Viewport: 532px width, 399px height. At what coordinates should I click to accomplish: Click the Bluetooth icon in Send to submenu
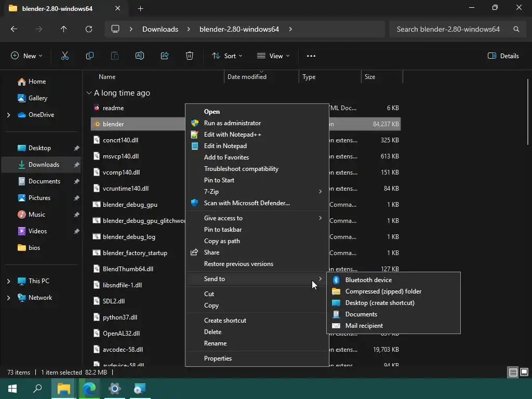336,280
